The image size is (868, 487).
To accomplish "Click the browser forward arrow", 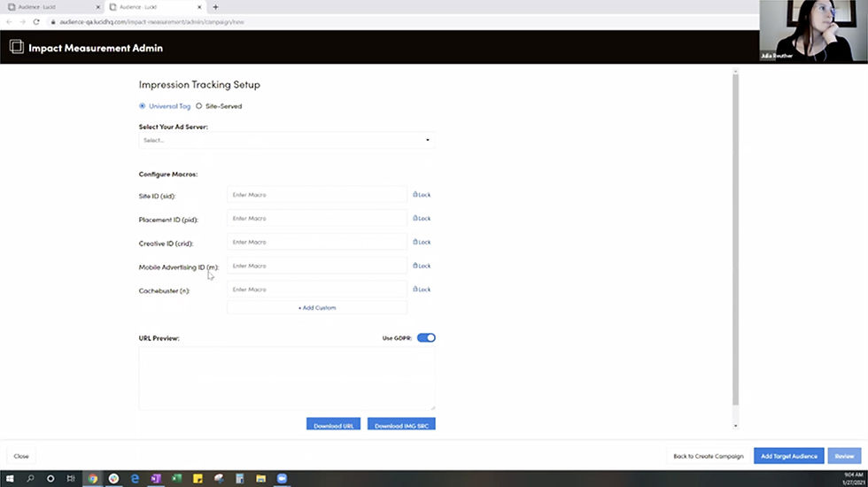I will [x=23, y=22].
